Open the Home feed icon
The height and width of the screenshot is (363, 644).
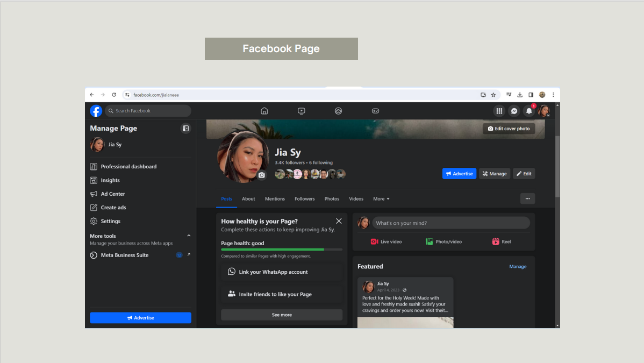264,111
